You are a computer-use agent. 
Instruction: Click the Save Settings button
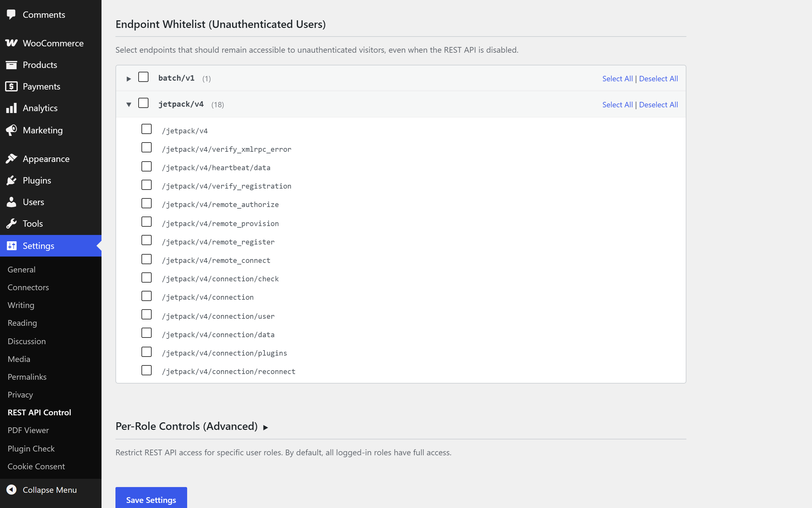[151, 498]
